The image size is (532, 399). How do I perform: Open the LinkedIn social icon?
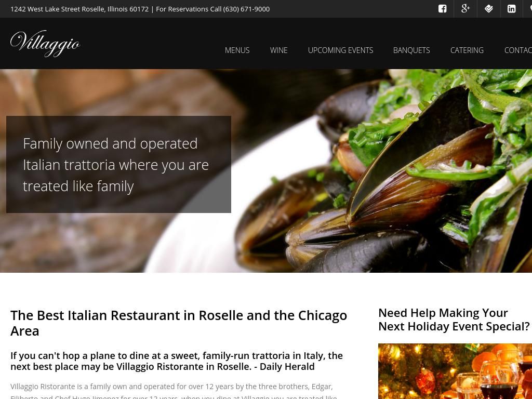pos(512,9)
